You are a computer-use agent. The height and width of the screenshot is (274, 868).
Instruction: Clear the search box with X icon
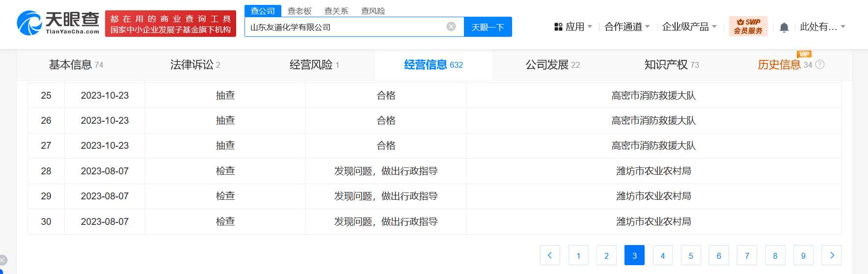[451, 27]
